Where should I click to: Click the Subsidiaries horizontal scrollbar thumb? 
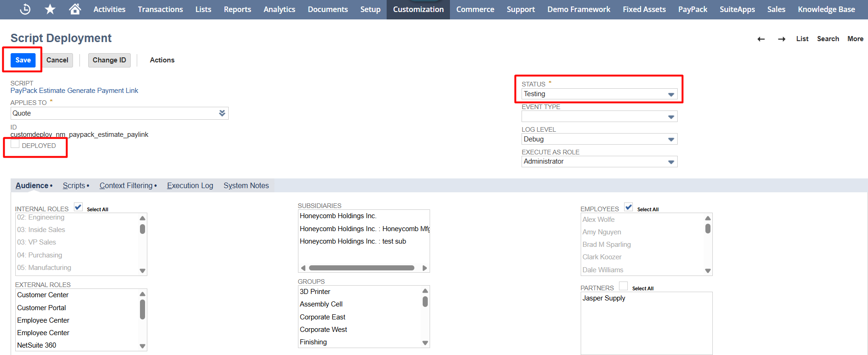coord(361,268)
